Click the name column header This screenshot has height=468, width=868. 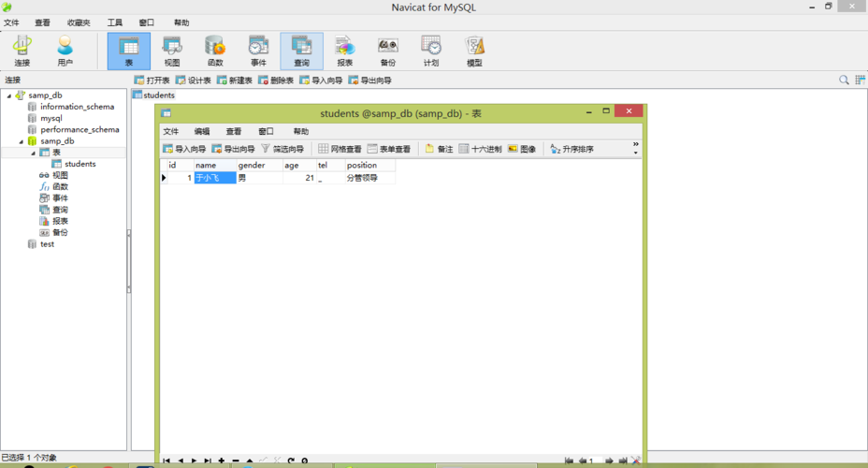click(x=215, y=165)
